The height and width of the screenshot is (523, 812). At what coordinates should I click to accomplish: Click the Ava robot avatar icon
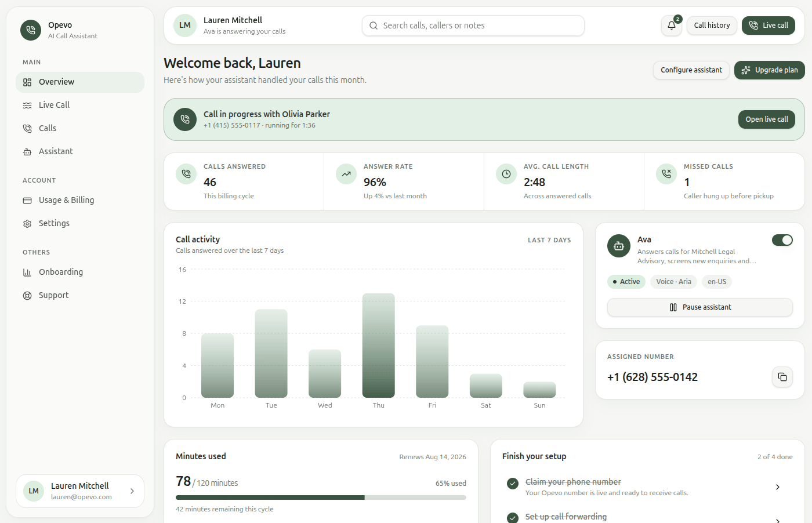(x=619, y=246)
